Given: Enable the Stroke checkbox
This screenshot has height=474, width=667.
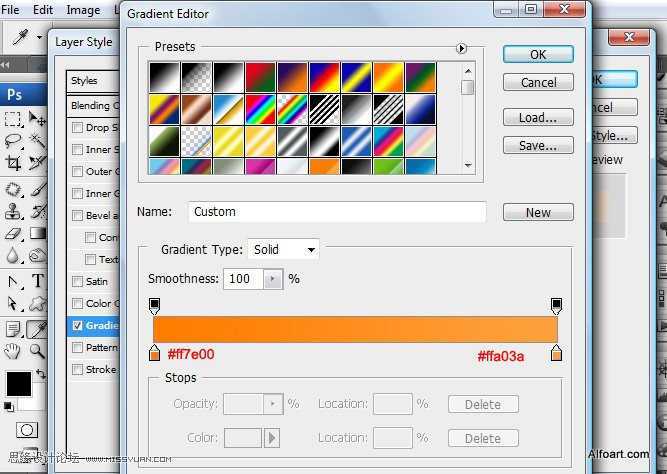Looking at the screenshot, I should [77, 369].
